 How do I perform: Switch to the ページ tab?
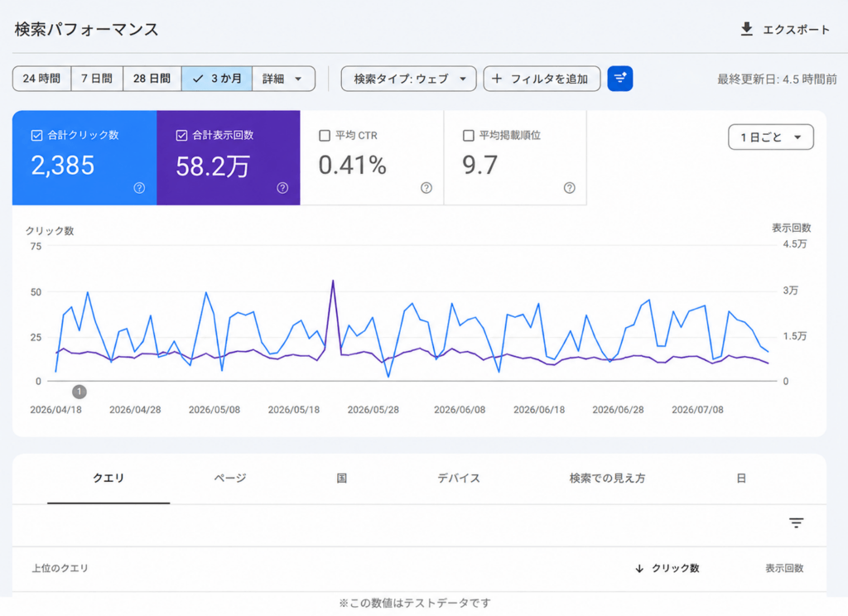click(x=230, y=478)
